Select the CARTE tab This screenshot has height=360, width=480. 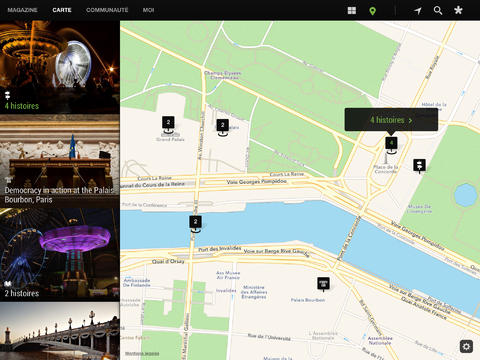(62, 10)
